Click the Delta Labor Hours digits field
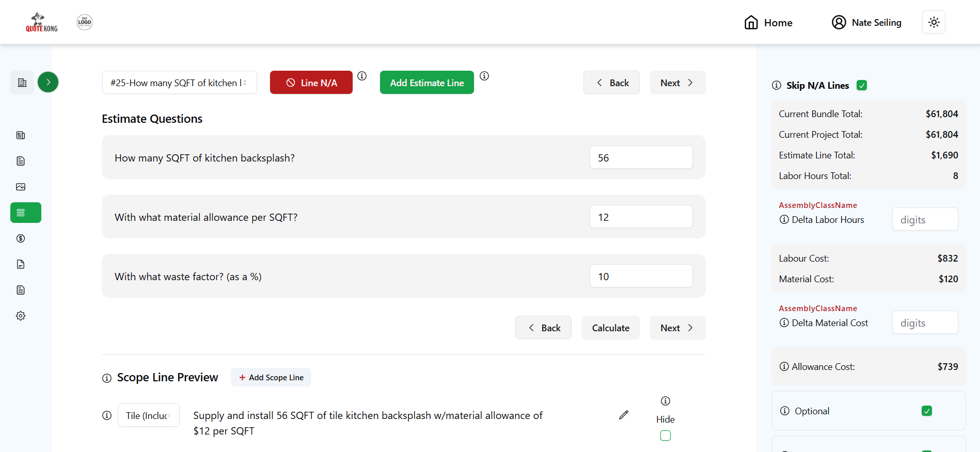 925,220
